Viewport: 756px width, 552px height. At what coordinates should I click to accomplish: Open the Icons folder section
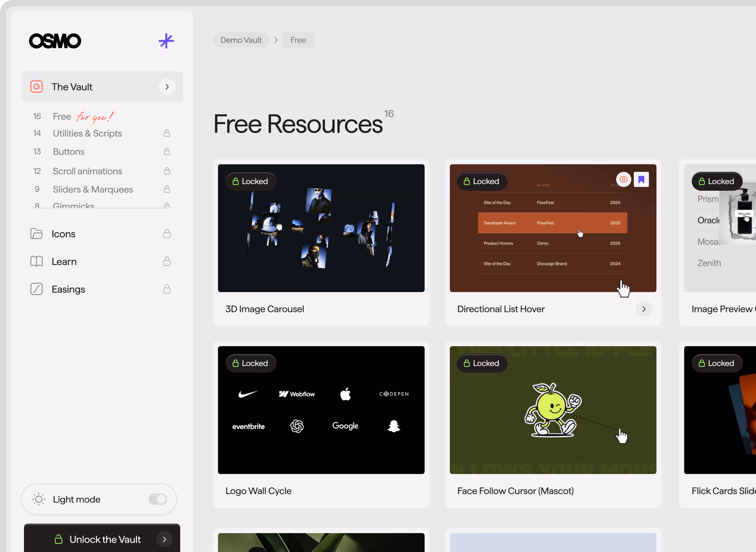click(64, 234)
